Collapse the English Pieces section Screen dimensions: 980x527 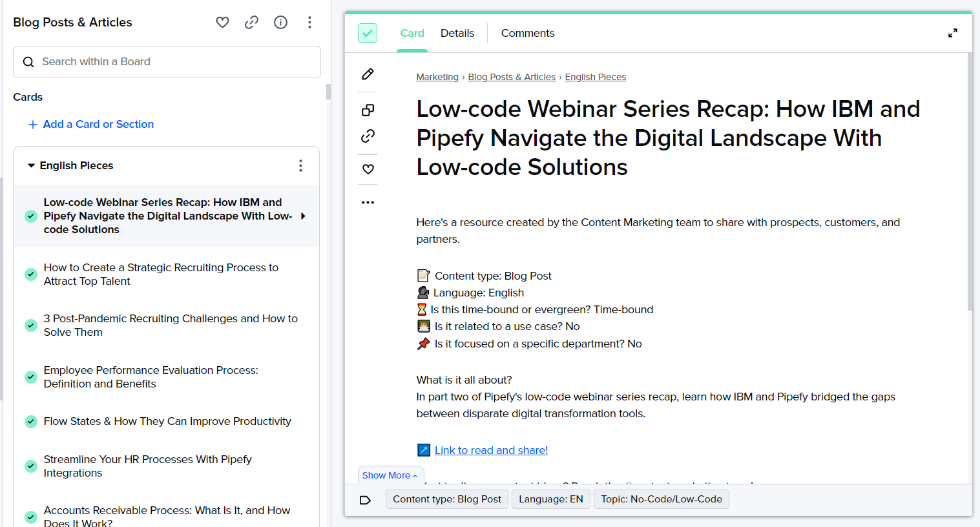click(31, 166)
